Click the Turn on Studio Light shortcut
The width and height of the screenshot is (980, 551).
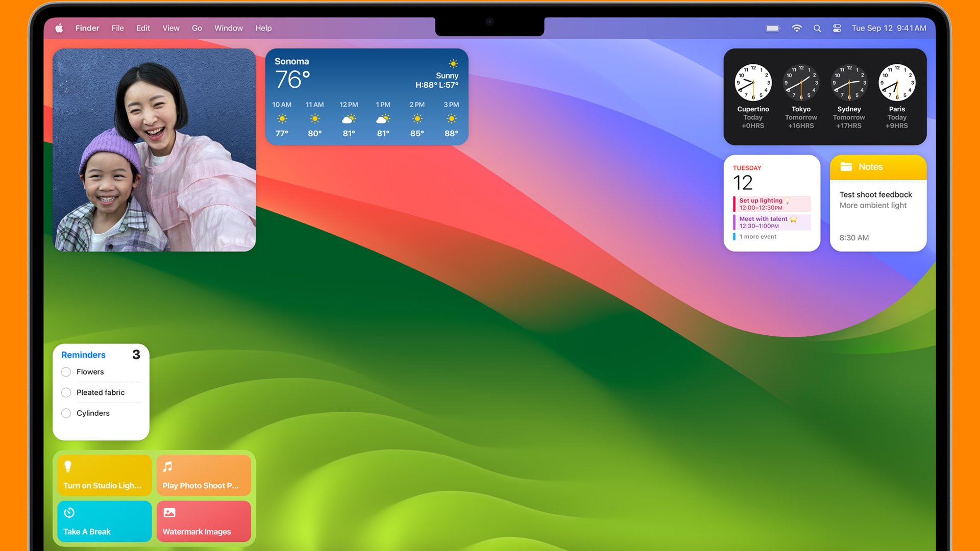103,474
